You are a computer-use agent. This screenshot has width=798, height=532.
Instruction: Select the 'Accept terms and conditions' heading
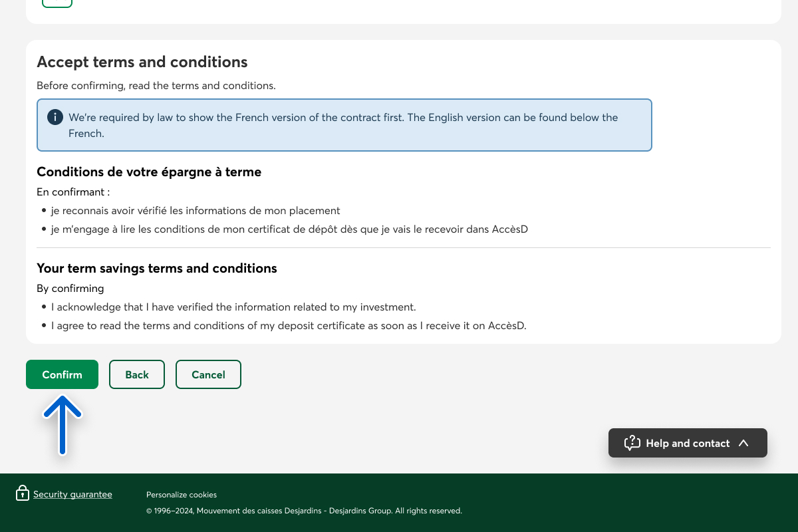click(x=142, y=62)
